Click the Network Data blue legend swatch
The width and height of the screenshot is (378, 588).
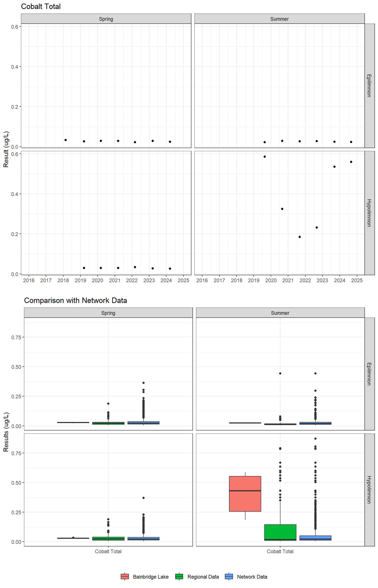[x=229, y=576]
